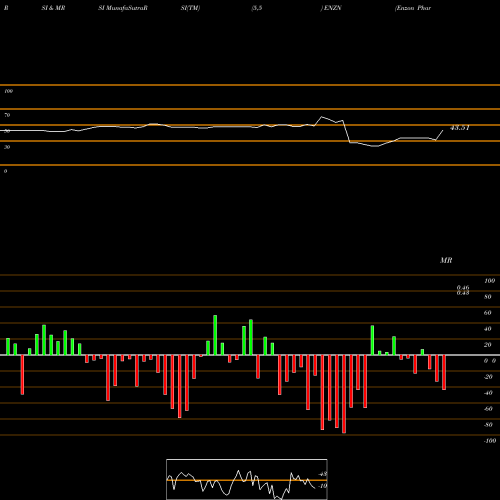This screenshot has width=500, height=500.
Task: Click the peak of the upper white line
Action: (322, 117)
